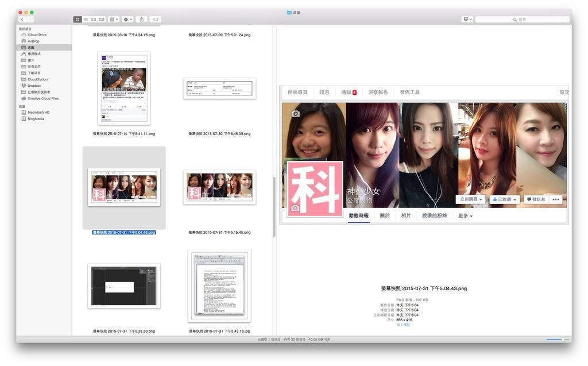Click the CloudStation folder icon in sidebar
Screen dimensions: 588x366
click(x=24, y=79)
